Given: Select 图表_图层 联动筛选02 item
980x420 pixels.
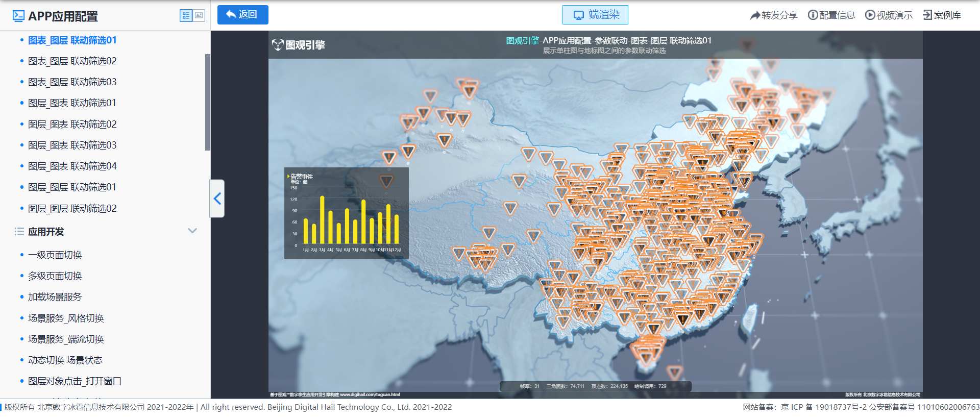Looking at the screenshot, I should pyautogui.click(x=72, y=61).
